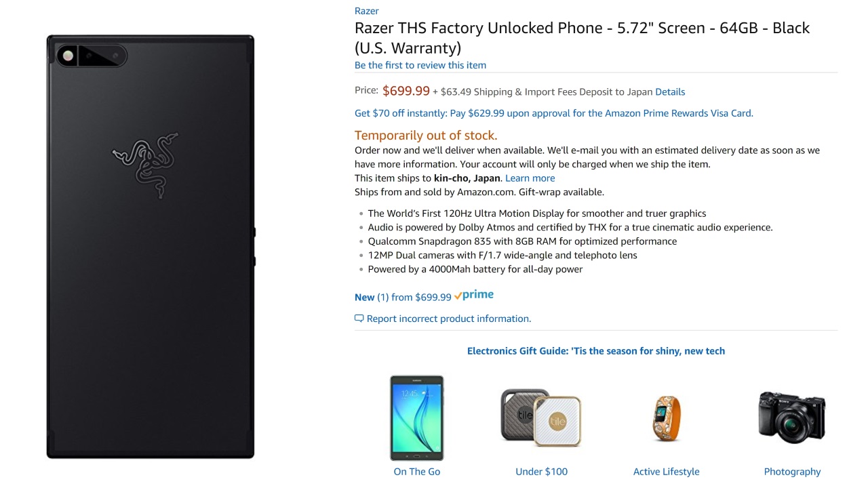Select the 'Under $100' category link
The width and height of the screenshot is (868, 488).
541,472
